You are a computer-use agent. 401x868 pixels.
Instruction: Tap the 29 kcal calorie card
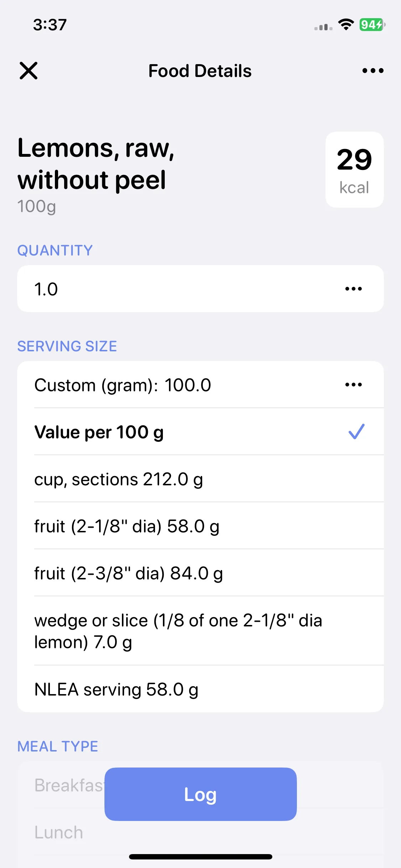[354, 170]
